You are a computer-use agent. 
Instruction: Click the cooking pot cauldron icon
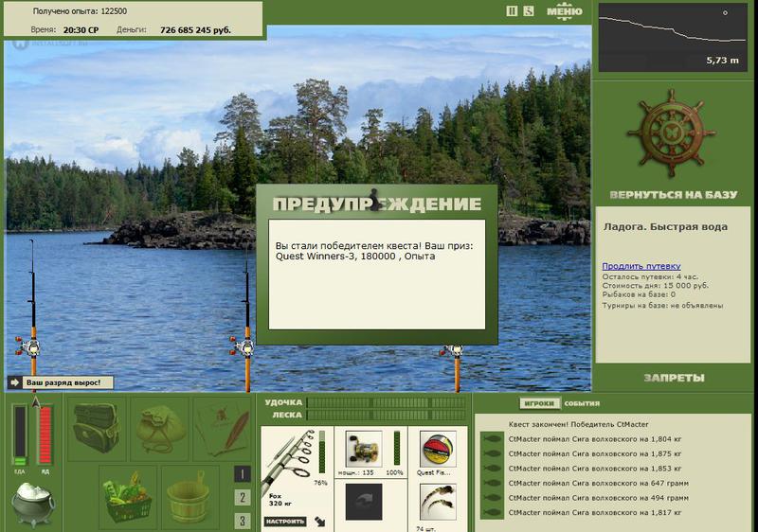32,505
